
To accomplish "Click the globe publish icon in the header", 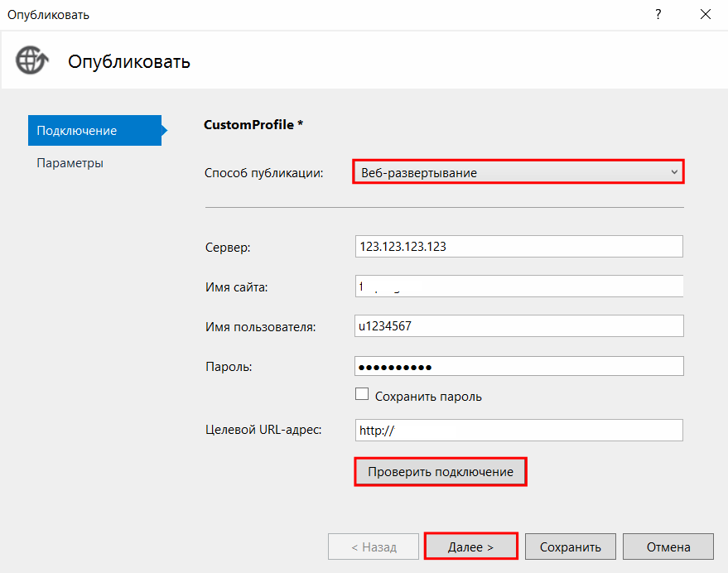I will (31, 60).
